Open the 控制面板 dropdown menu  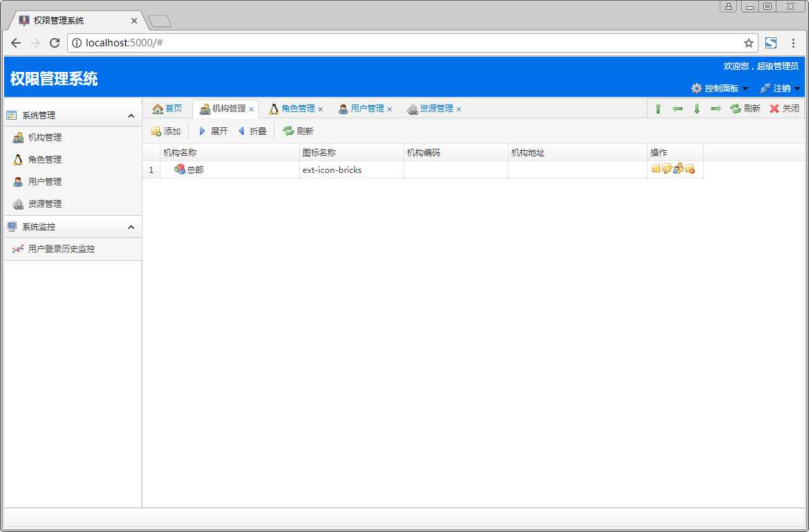720,89
